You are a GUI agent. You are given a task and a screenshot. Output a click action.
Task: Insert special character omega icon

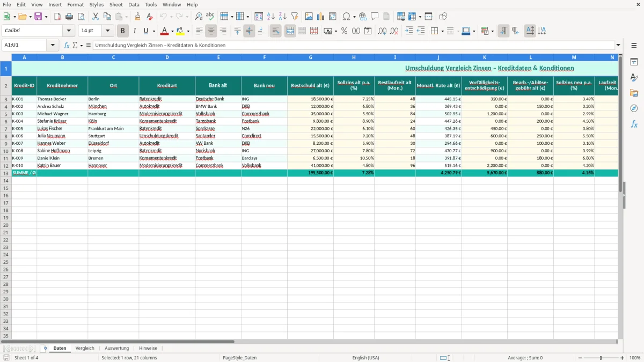pyautogui.click(x=346, y=17)
